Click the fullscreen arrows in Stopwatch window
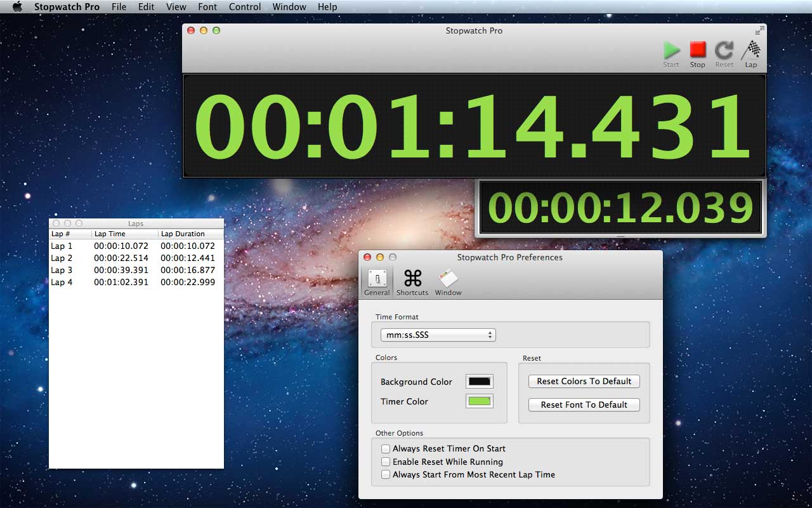Screen dimensions: 812x508 coord(760,30)
